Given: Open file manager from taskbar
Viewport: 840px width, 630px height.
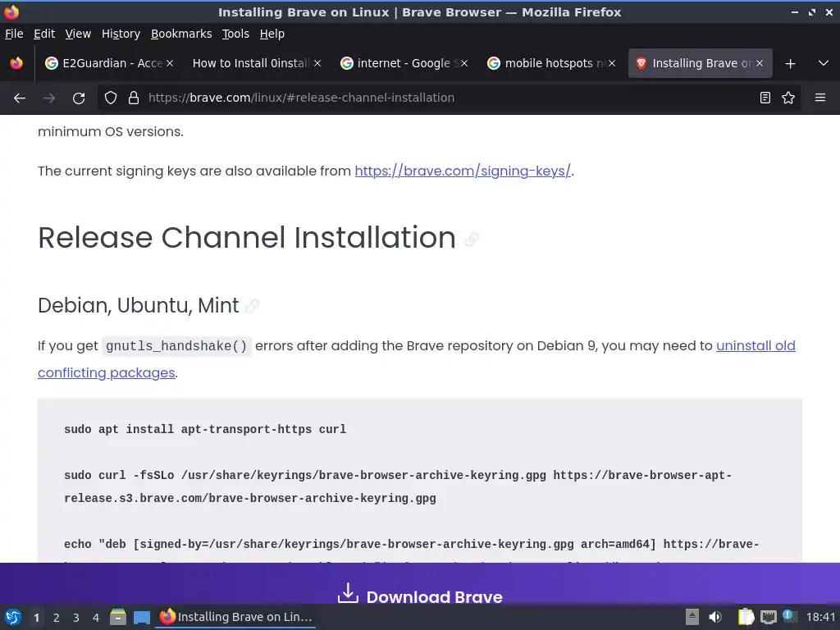Looking at the screenshot, I should point(118,617).
